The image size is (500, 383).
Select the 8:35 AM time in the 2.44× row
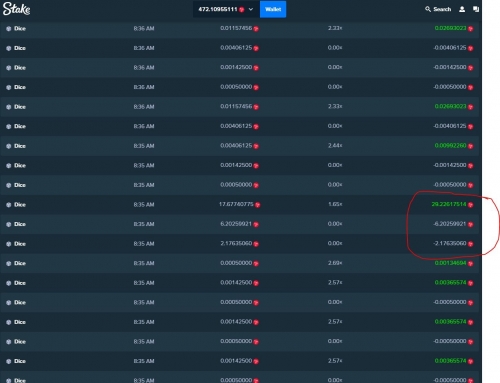tap(144, 146)
